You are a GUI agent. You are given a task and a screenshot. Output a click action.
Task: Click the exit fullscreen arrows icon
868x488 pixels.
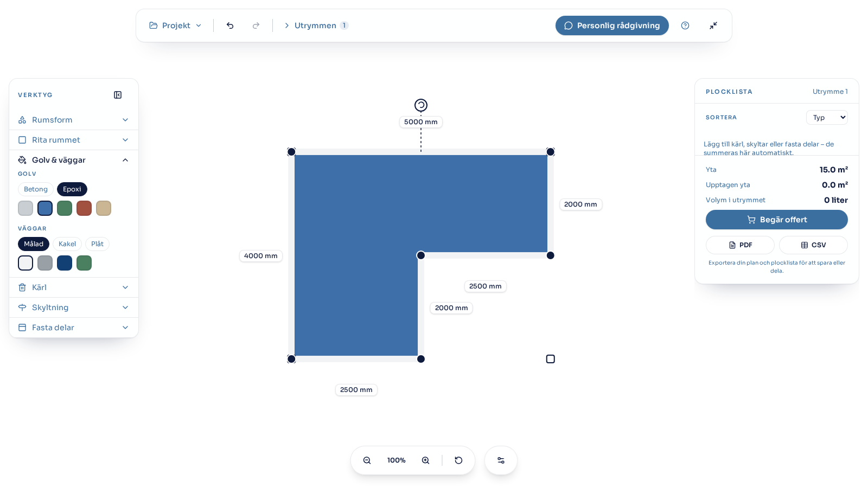coord(713,25)
